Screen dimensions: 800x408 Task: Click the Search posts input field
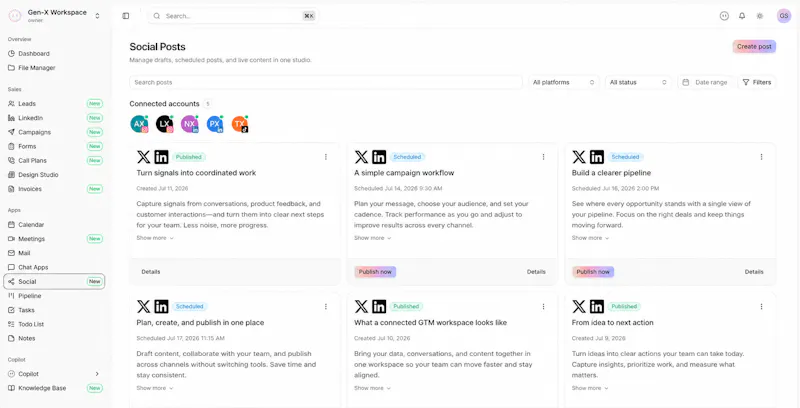point(326,82)
